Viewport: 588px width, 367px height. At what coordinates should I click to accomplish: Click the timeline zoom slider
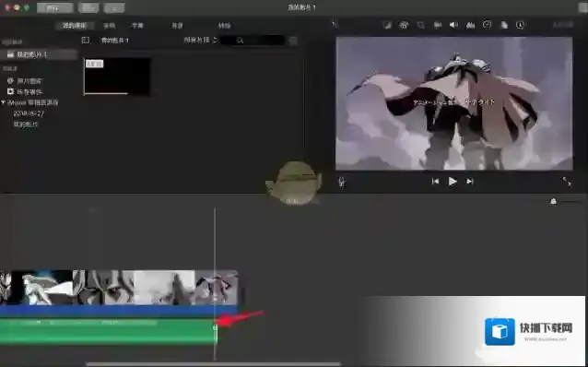pos(567,202)
